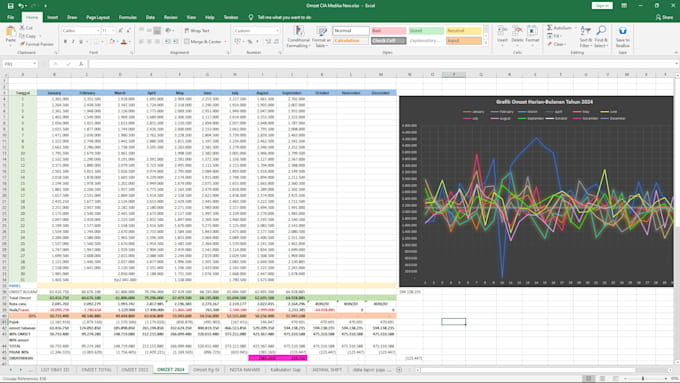Save the file to Dropbox

[x=622, y=36]
